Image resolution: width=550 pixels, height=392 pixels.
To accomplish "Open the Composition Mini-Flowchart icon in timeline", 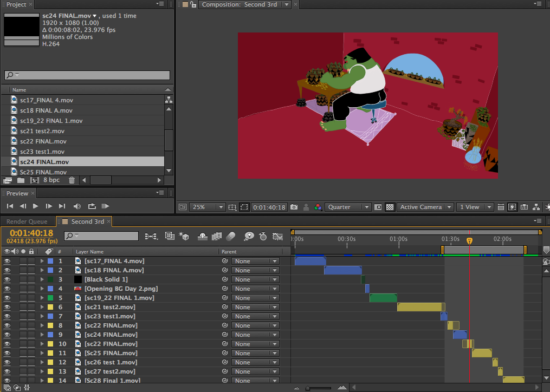I will pyautogui.click(x=151, y=237).
